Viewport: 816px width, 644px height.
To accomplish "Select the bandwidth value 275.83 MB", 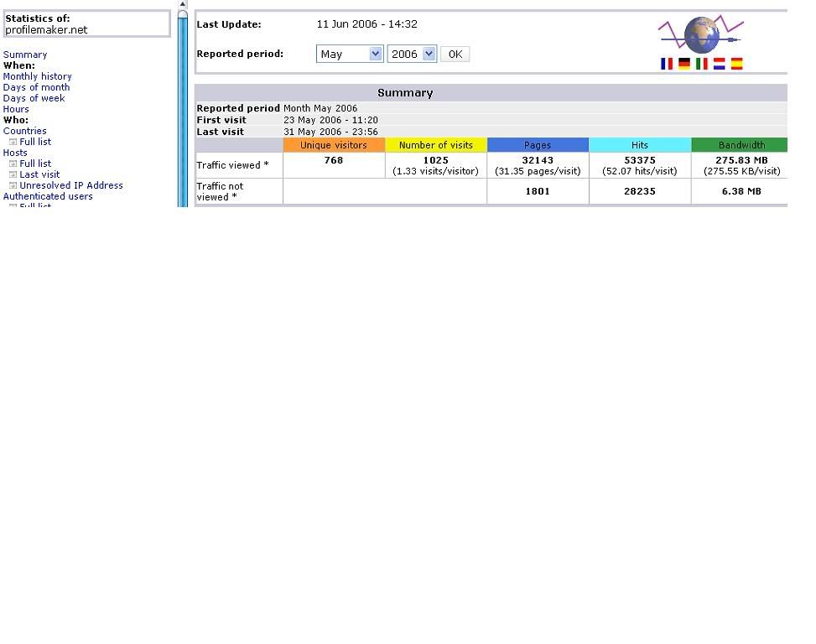I will (741, 160).
